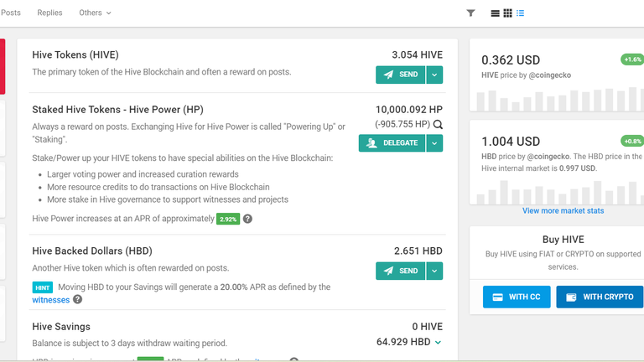Open dropdown arrow next to DELEGATE
644x362 pixels.
point(434,142)
